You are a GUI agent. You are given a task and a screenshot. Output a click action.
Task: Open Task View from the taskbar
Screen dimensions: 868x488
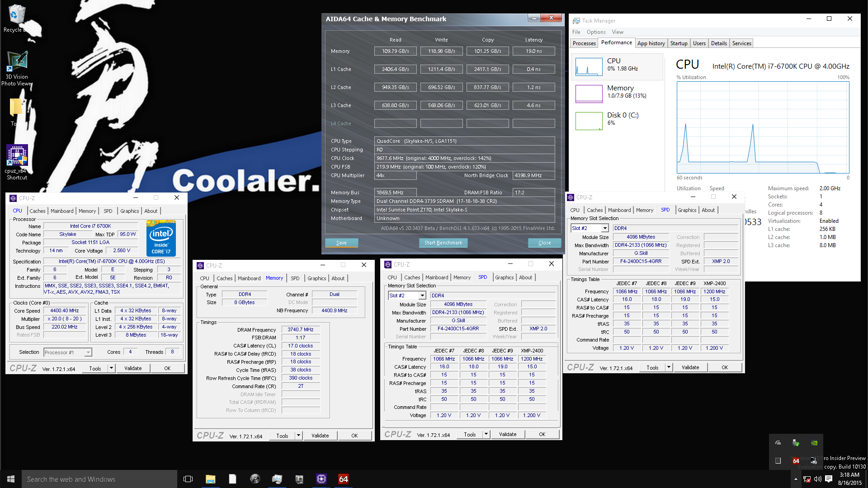[188, 479]
